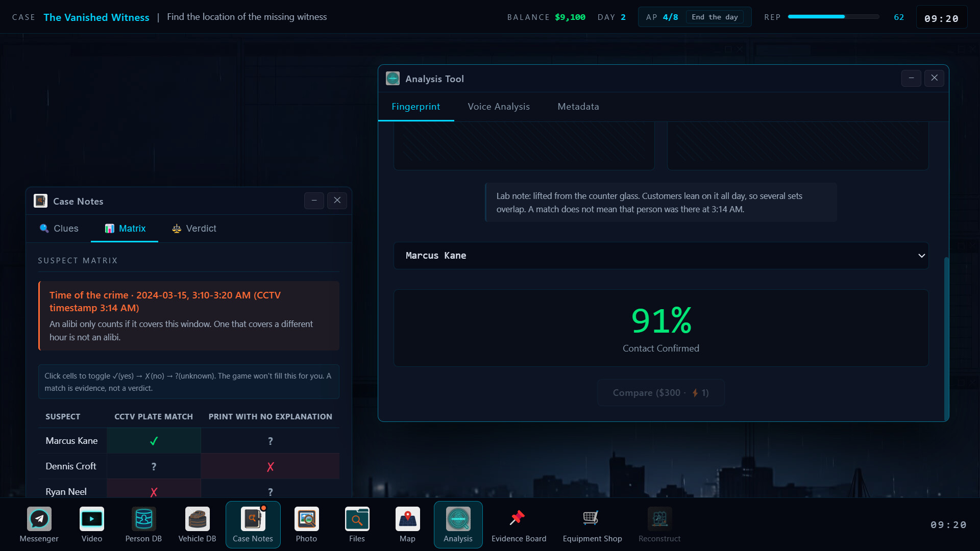The image size is (980, 551).
Task: Toggle Dennis Croft print explanation cell
Action: (x=270, y=466)
